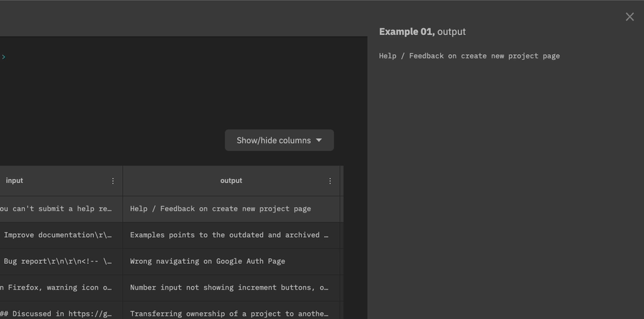Close the Example 01 detail panel
The image size is (644, 319).
(x=629, y=17)
